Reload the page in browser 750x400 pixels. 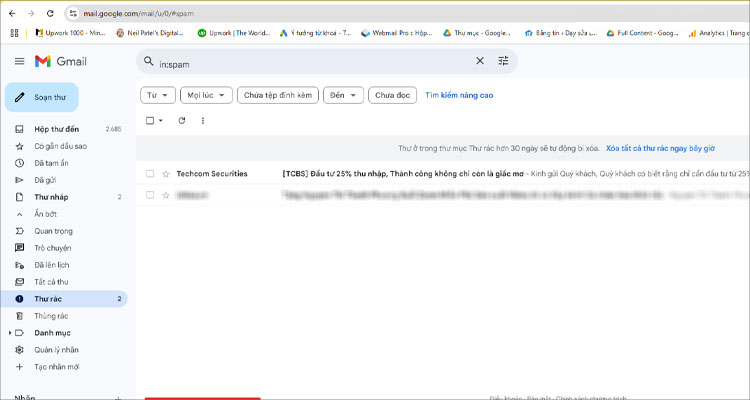coord(50,13)
